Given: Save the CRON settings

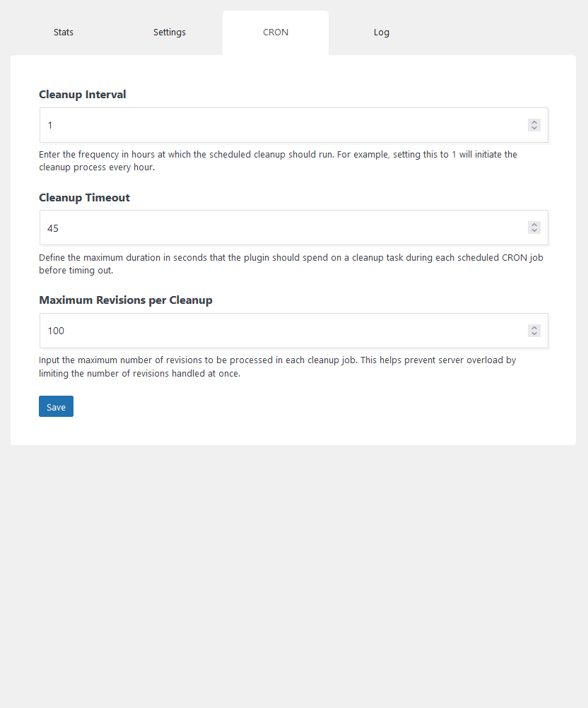Looking at the screenshot, I should 56,406.
